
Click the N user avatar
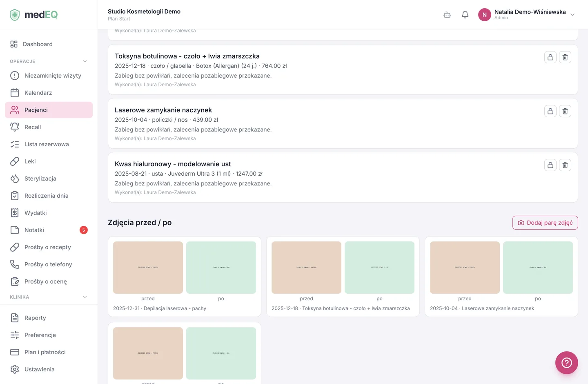pyautogui.click(x=485, y=15)
